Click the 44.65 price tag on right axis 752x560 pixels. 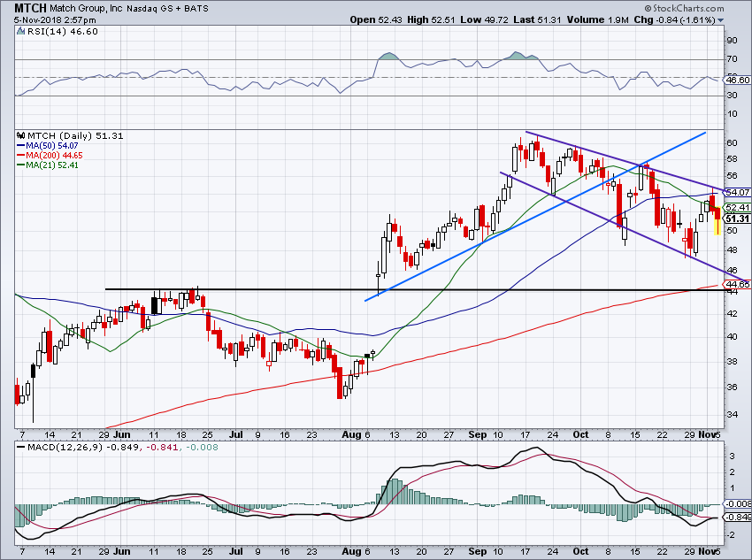tap(738, 284)
